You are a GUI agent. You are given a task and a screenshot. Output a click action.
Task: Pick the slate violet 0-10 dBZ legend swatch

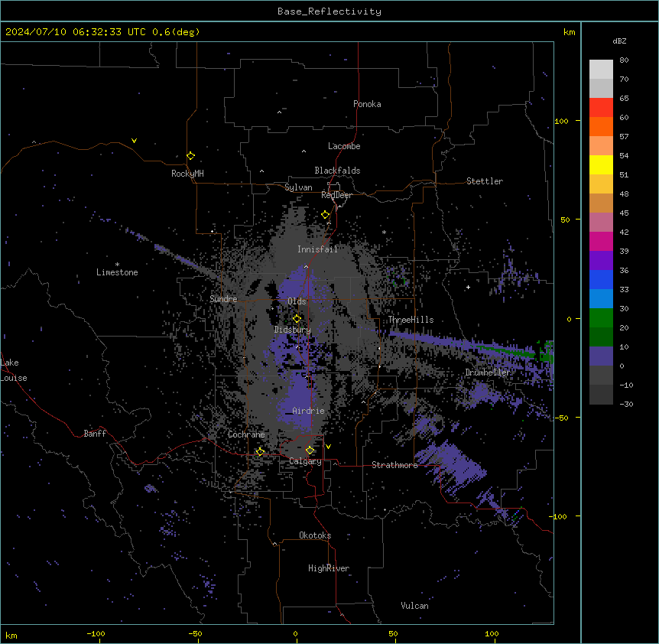coord(601,356)
